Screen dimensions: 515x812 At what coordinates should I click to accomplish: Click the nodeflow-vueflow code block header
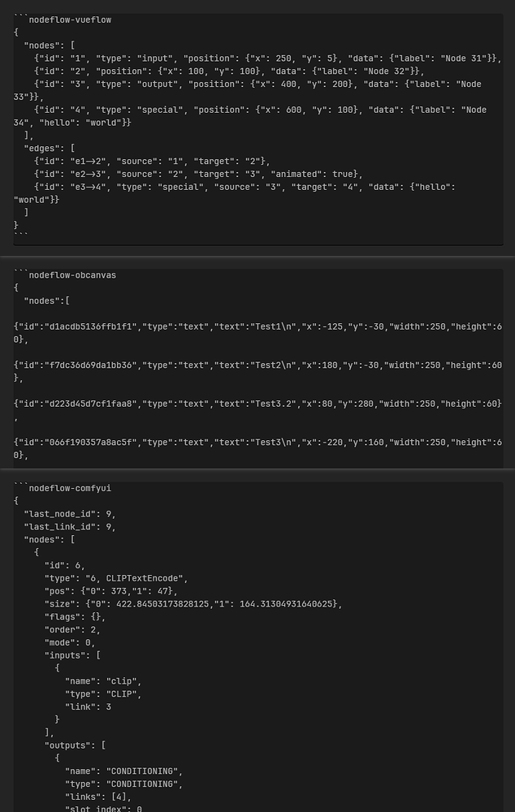point(70,19)
